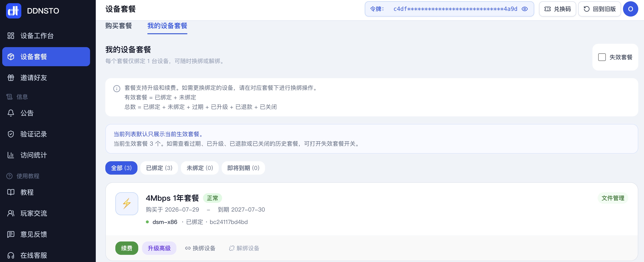This screenshot has height=262, width=644.
Task: Click the DDNSTO logo icon
Action: click(x=14, y=11)
